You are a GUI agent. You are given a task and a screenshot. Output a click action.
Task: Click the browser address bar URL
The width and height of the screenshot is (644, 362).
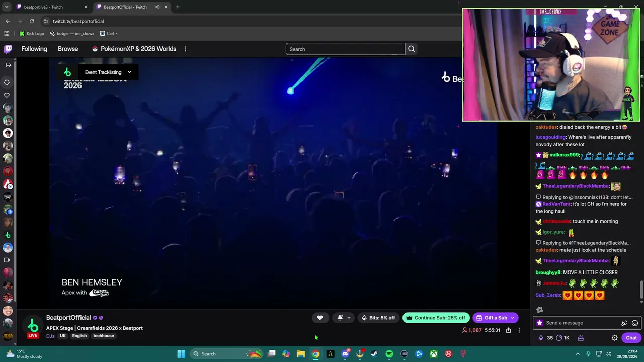click(x=78, y=21)
